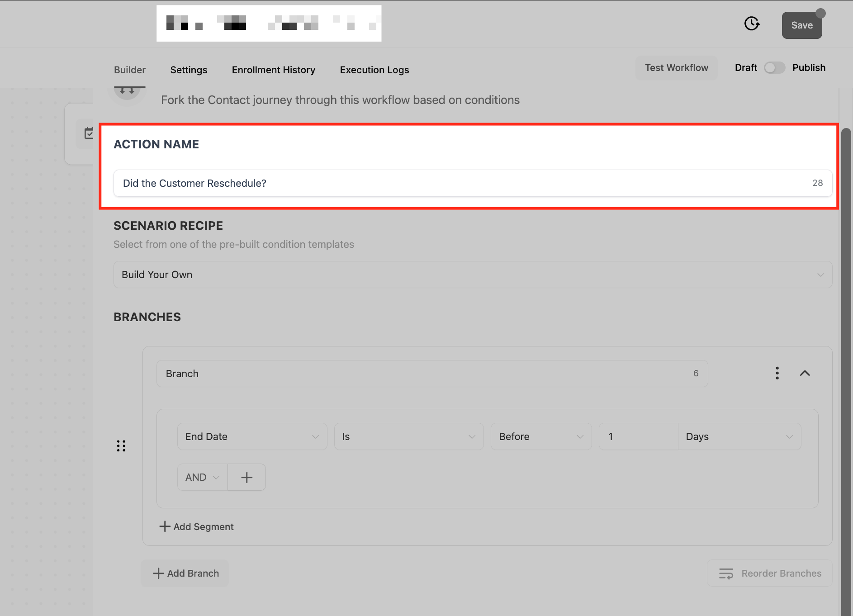Screen dimensions: 853x616
Task: Edit the Branch name field
Action: click(432, 374)
